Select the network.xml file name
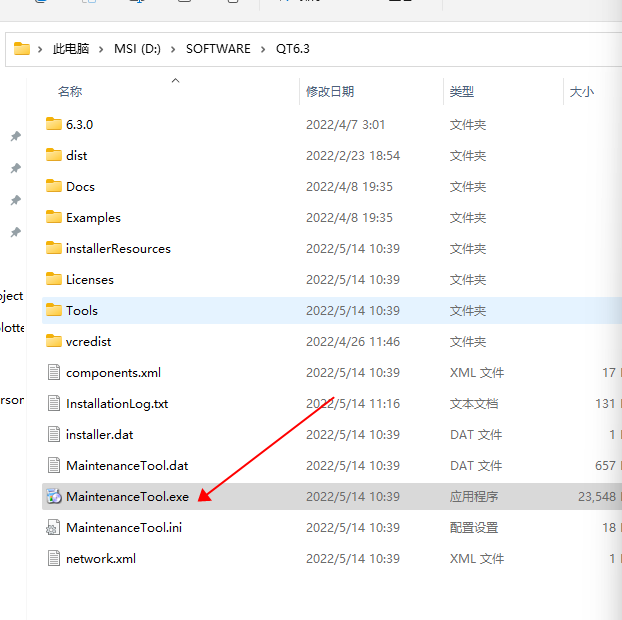Screen dimensions: 622x620 (101, 559)
